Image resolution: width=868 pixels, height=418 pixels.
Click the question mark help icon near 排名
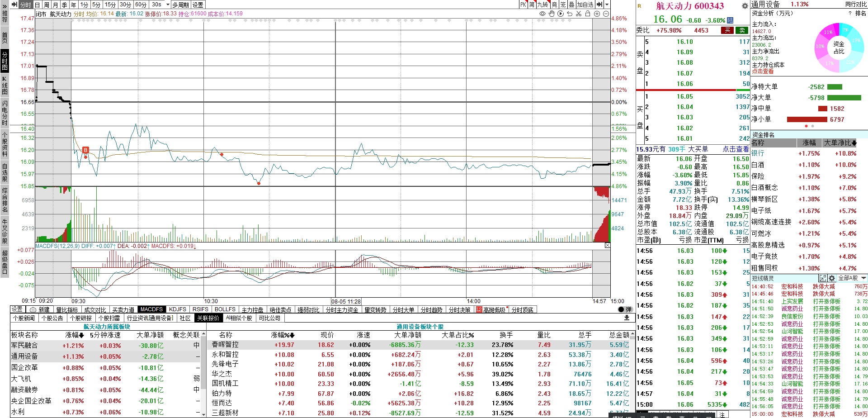click(x=850, y=13)
